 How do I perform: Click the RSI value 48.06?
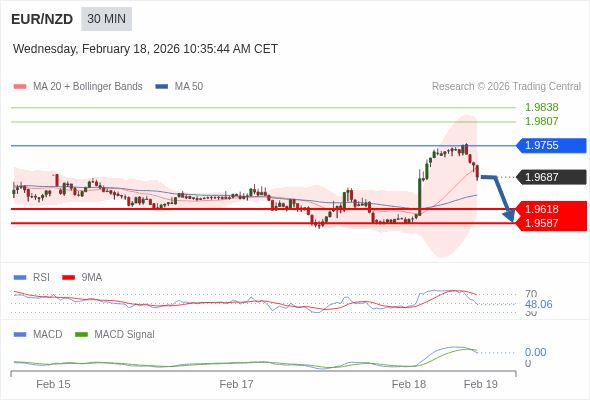tap(538, 304)
